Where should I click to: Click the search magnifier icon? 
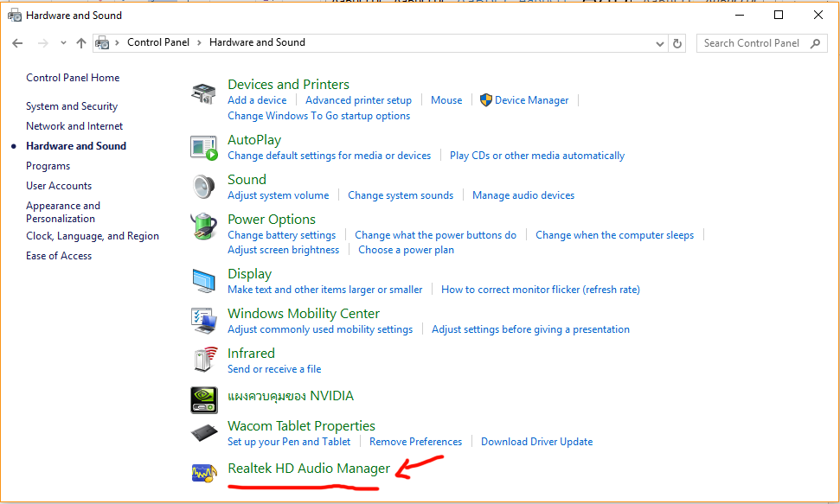tap(816, 43)
